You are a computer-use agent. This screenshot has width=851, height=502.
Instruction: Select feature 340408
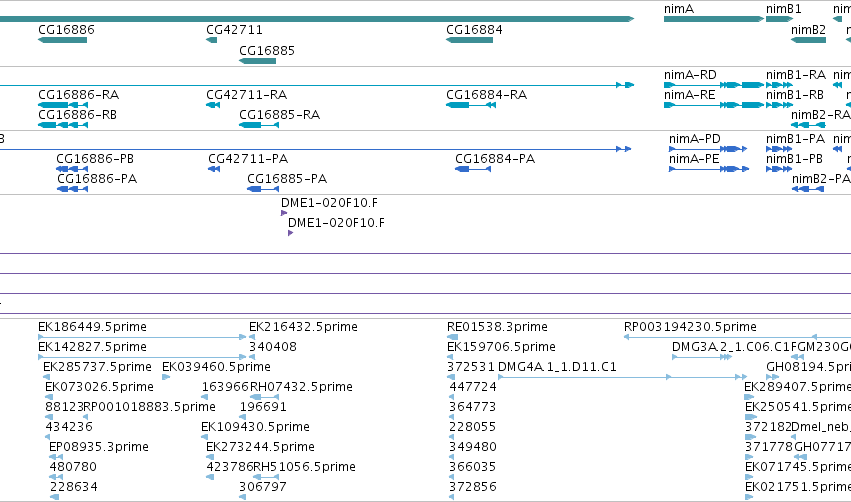coord(273,347)
